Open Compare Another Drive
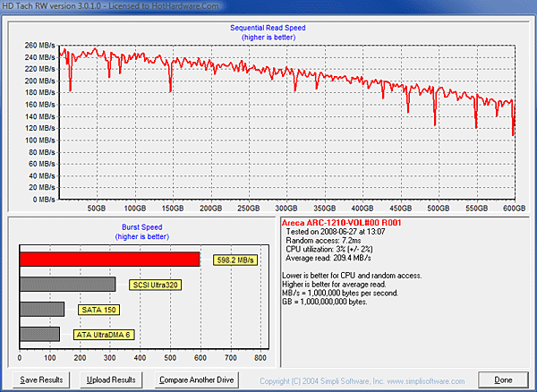This screenshot has width=537, height=392. [196, 379]
